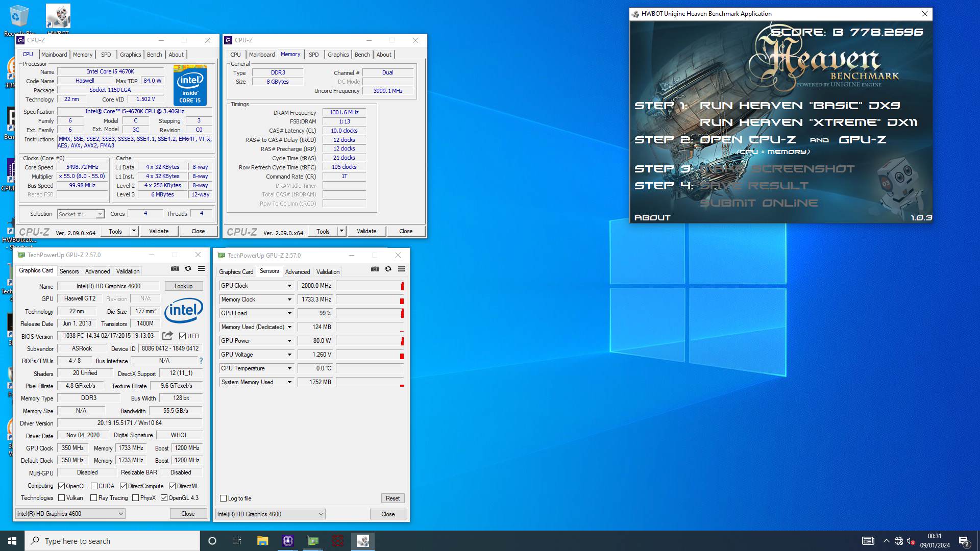Open touch keyboard tray icon

point(868,541)
